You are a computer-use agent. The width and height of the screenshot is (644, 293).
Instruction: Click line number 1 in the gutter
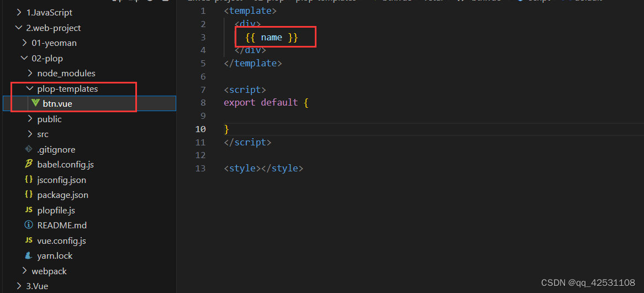coord(203,11)
